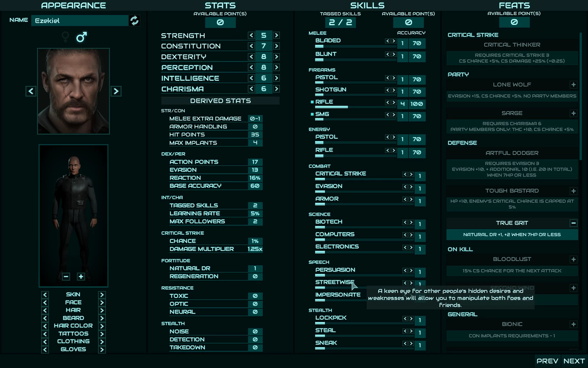This screenshot has width=588, height=368.
Task: Switch to previous beard style
Action: tap(45, 318)
